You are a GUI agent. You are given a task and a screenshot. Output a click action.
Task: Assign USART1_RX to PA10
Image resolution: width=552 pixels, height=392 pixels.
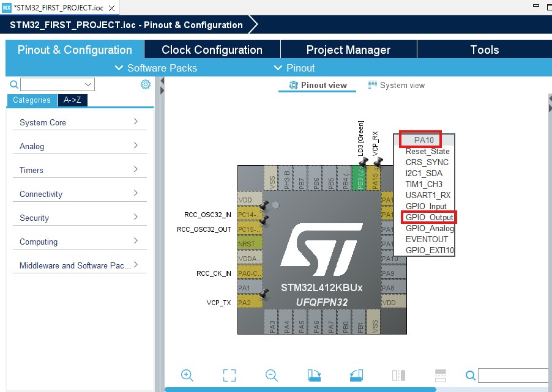(x=428, y=195)
